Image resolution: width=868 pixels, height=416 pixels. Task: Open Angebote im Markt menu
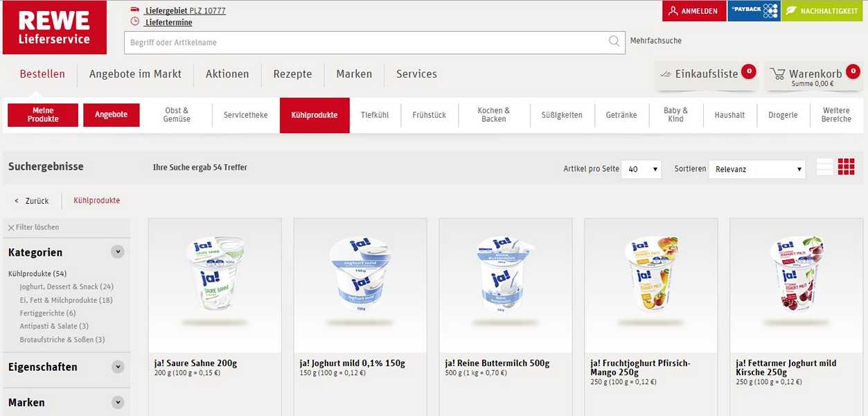pos(135,74)
